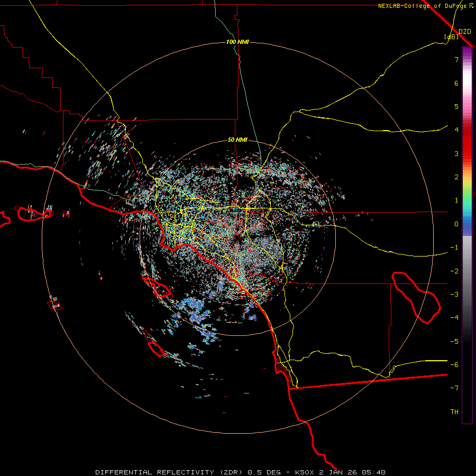Click the 7 value on color scale
The height and width of the screenshot is (476, 476).
click(456, 59)
